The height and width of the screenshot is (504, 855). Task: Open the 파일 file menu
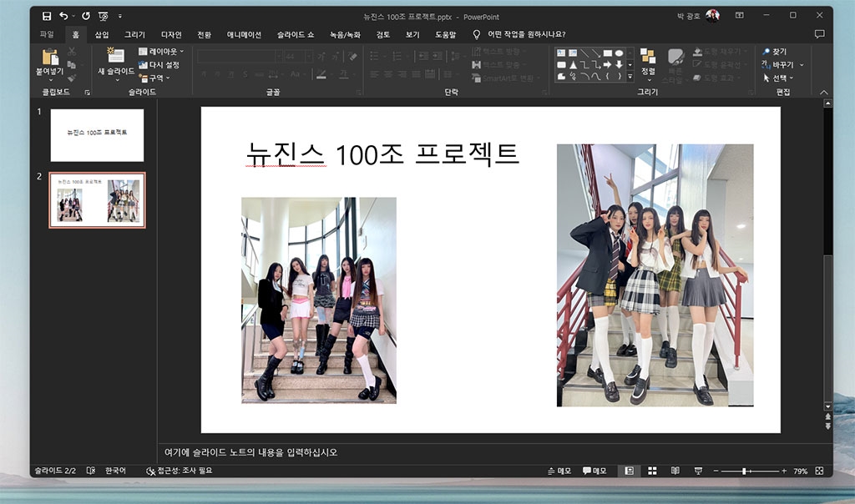point(47,34)
